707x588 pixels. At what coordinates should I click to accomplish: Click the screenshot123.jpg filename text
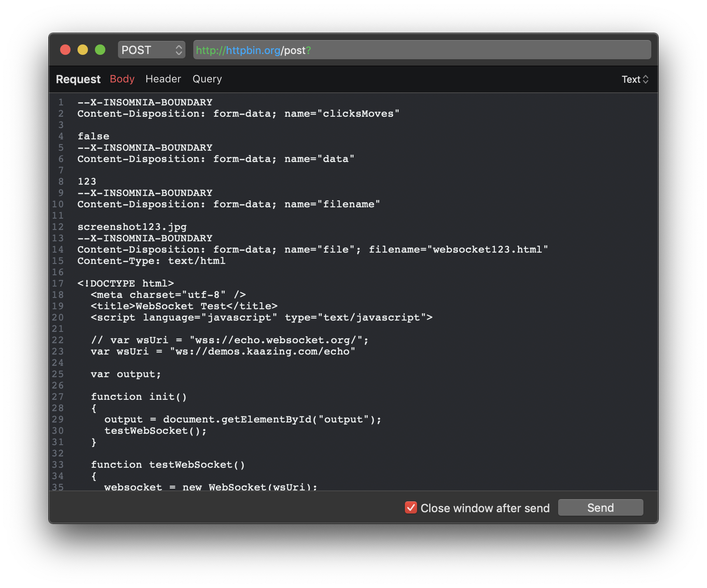point(131,226)
